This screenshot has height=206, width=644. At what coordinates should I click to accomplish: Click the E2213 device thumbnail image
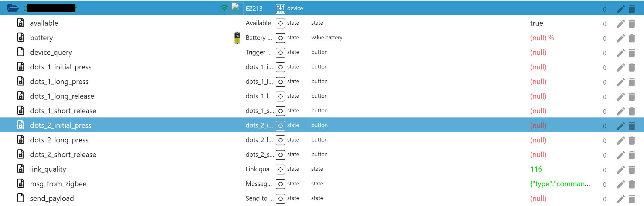coord(237,8)
